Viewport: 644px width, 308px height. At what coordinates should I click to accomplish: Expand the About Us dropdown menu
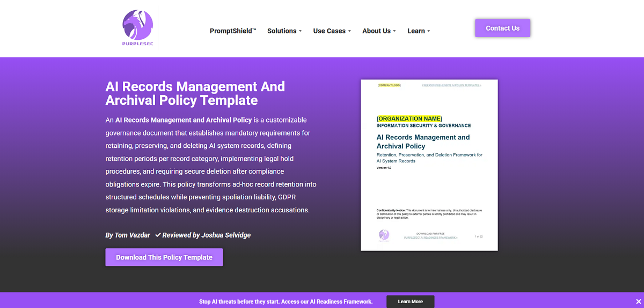379,31
